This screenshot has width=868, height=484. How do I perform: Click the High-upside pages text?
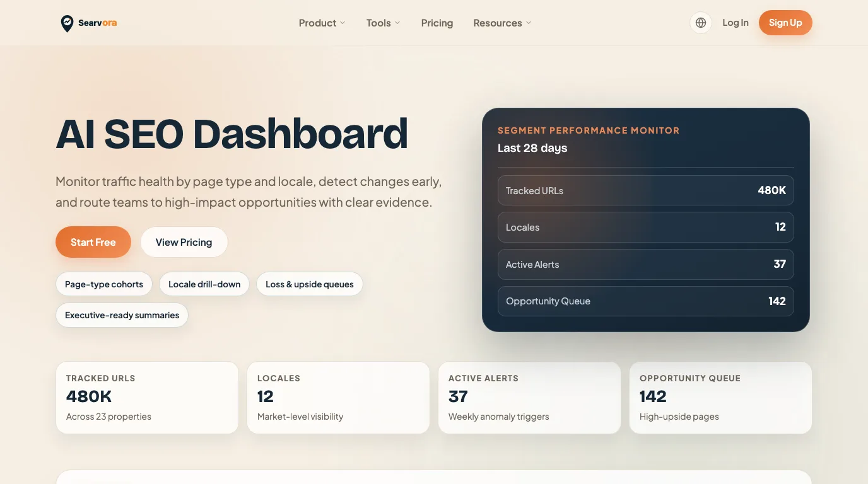pos(679,417)
